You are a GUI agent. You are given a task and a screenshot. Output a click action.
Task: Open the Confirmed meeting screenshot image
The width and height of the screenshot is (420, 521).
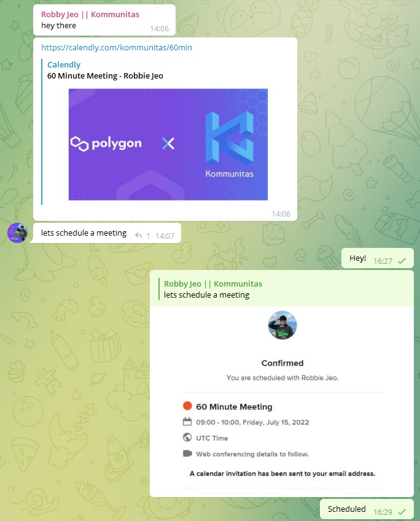tap(282, 401)
